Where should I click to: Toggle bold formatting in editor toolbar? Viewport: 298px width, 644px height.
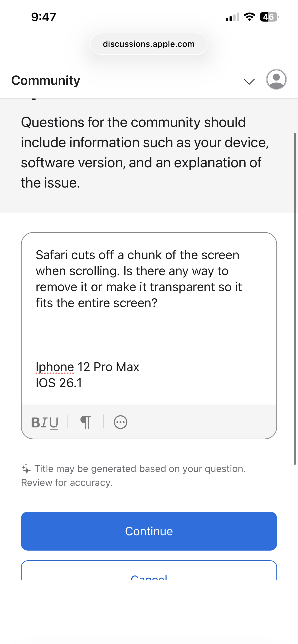[x=36, y=423]
